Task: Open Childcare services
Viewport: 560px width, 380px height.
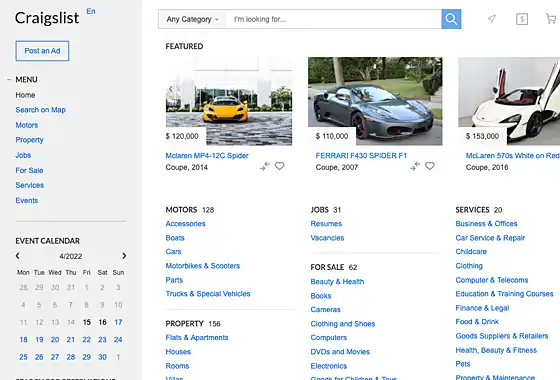Action: pyautogui.click(x=471, y=251)
